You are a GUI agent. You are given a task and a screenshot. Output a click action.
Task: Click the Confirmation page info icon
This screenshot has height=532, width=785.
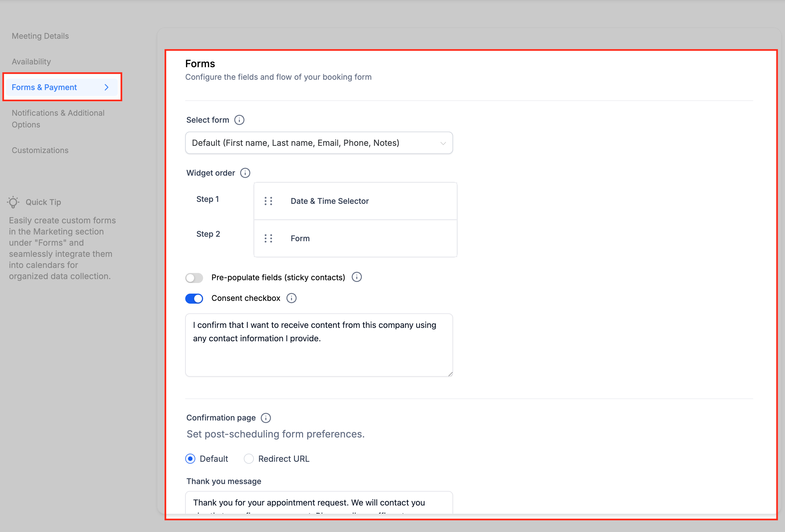(266, 418)
